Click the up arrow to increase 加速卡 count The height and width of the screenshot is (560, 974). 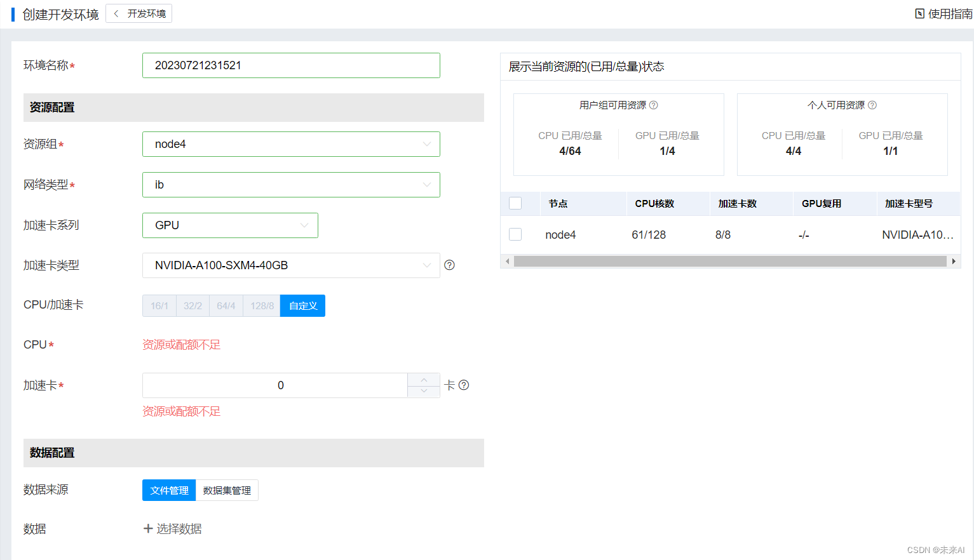click(423, 380)
